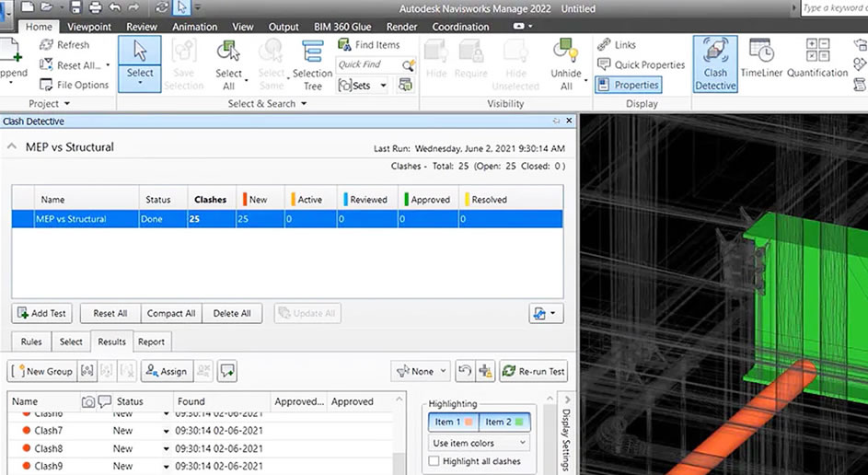Screen dimensions: 868x475
Task: Toggle Item 2 highlighting button
Action: click(504, 422)
